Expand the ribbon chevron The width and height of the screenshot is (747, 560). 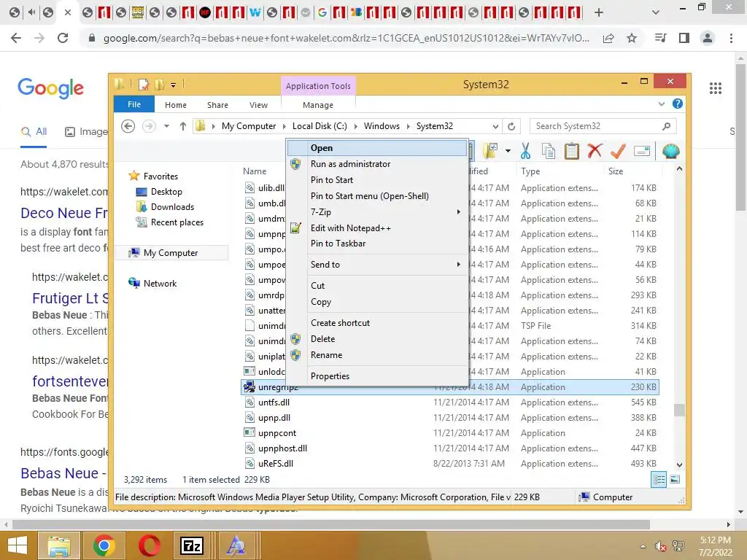[x=661, y=104]
